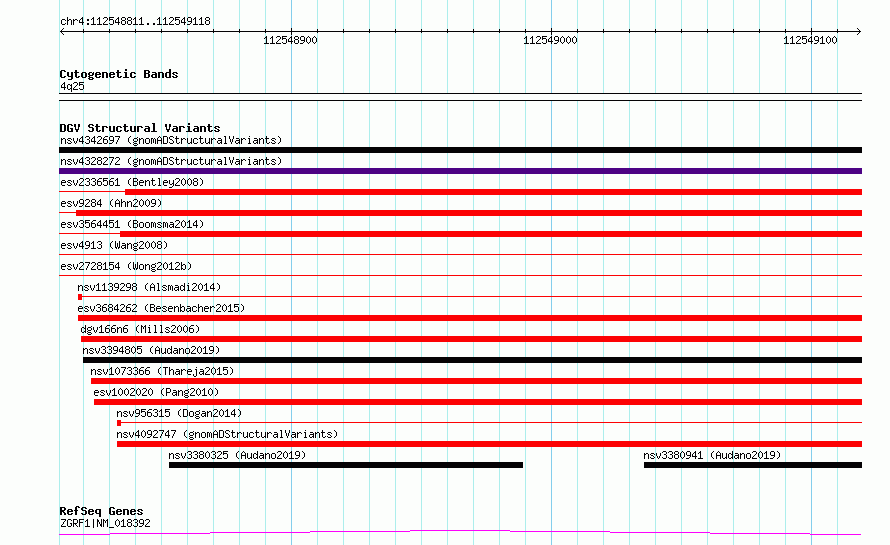Select the black nsv4342697 variant bar
This screenshot has width=890, height=545.
460,150
